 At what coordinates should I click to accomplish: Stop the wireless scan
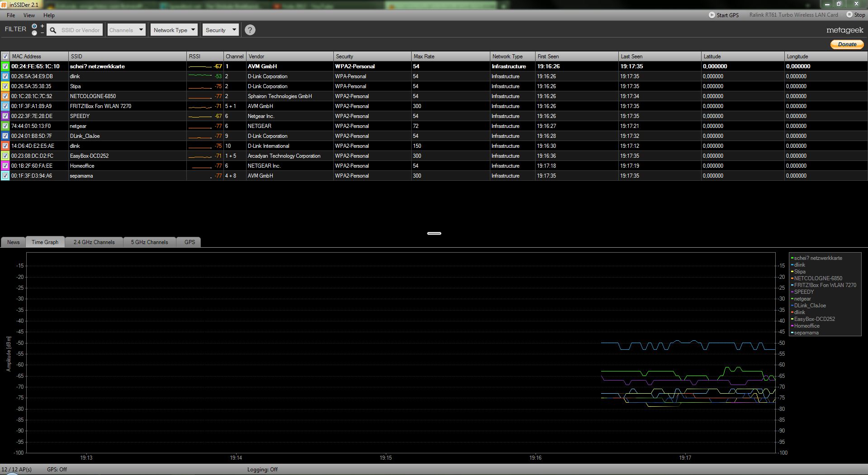tap(856, 15)
